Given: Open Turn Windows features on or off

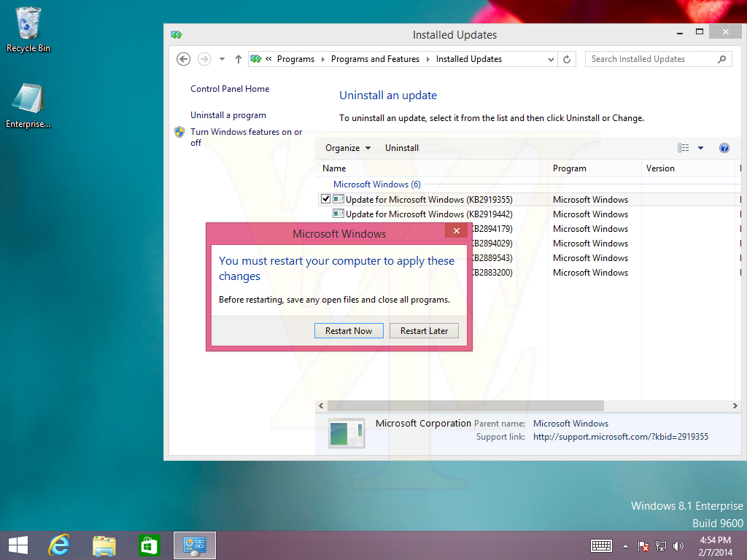Looking at the screenshot, I should point(247,137).
